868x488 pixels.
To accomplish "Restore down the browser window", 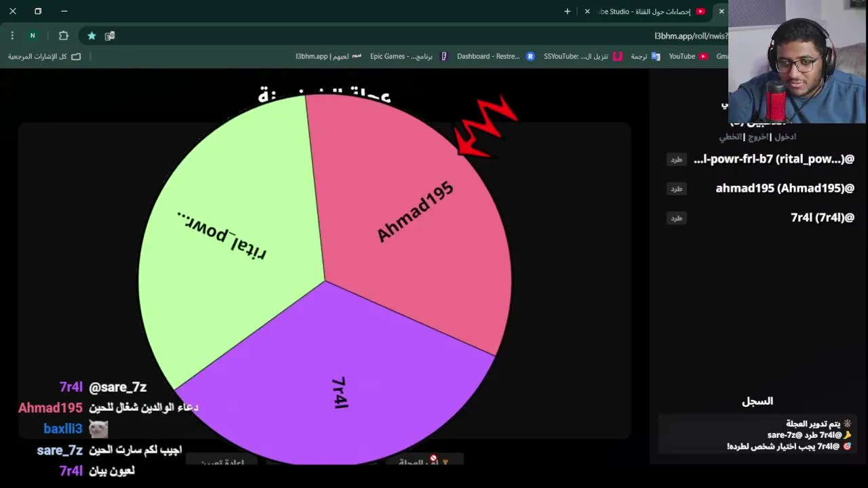I will pos(38,12).
